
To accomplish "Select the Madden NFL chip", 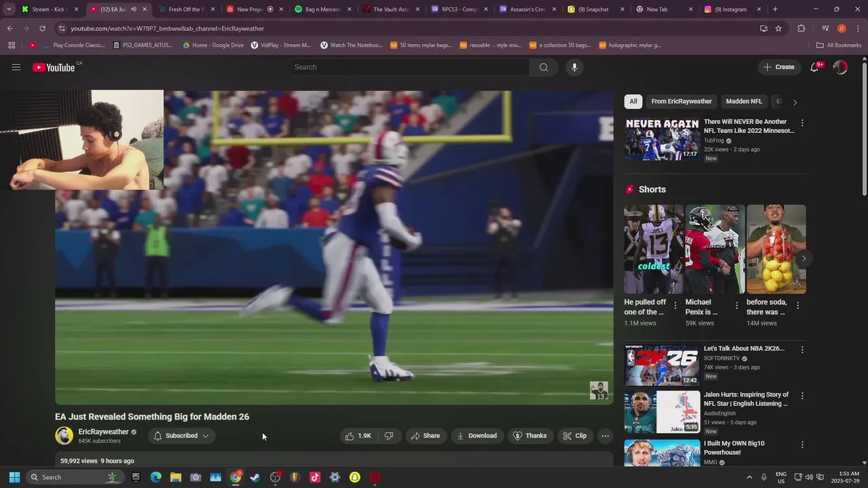I will tap(744, 102).
